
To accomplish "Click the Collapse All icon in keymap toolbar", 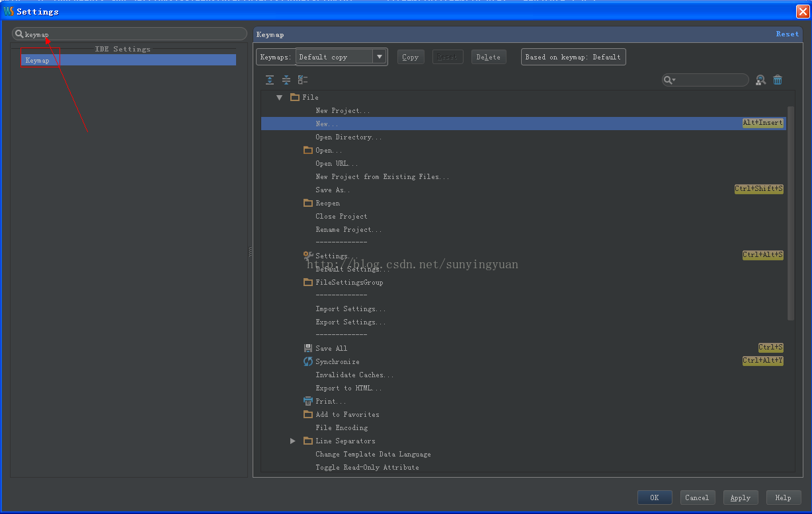I will click(286, 80).
